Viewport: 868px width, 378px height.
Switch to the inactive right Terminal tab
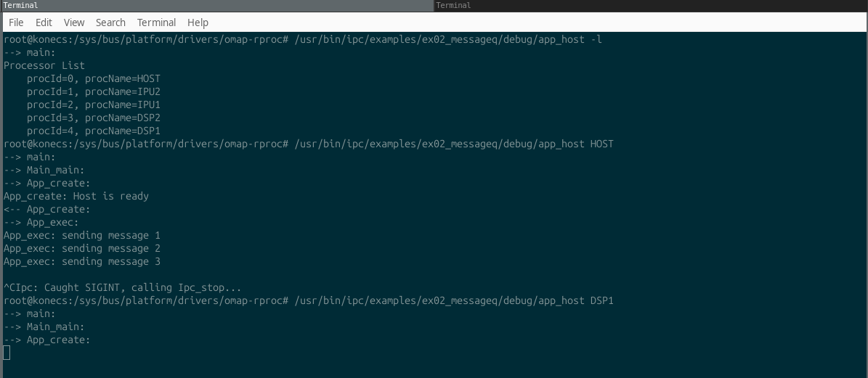[x=651, y=6]
